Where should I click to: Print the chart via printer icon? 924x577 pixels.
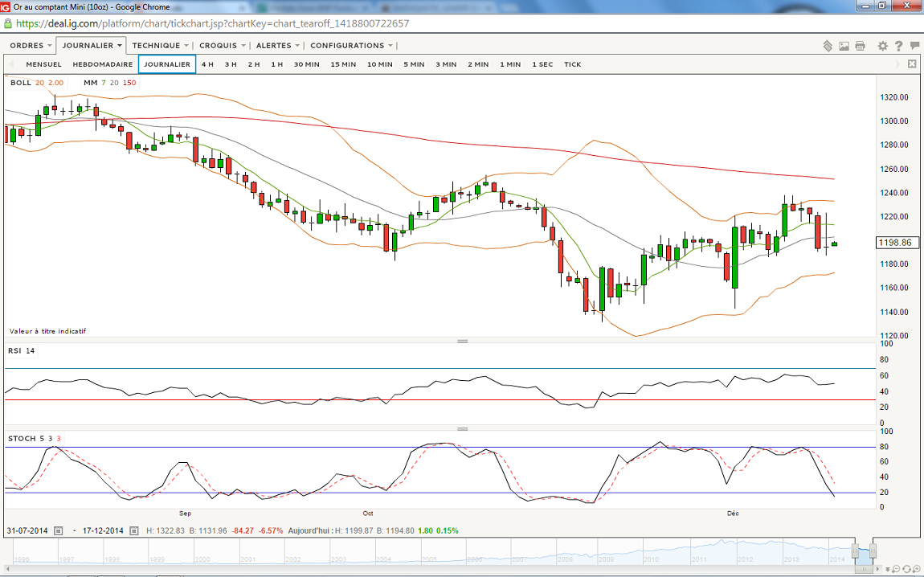tap(861, 46)
